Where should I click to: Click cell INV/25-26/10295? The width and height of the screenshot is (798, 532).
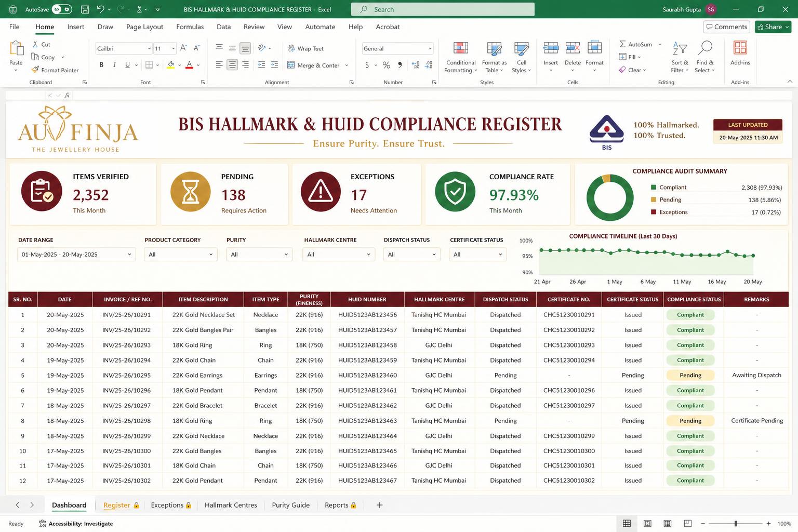[x=126, y=375]
